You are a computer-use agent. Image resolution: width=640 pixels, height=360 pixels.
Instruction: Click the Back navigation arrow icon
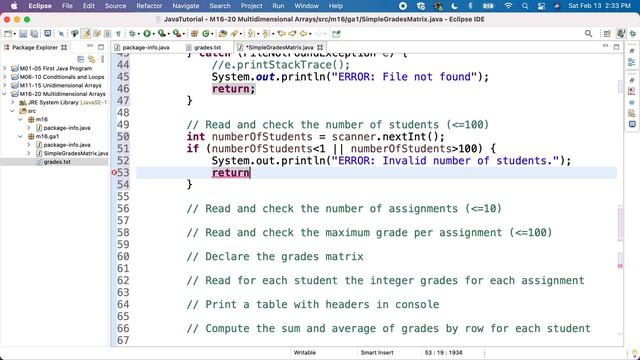[303, 33]
